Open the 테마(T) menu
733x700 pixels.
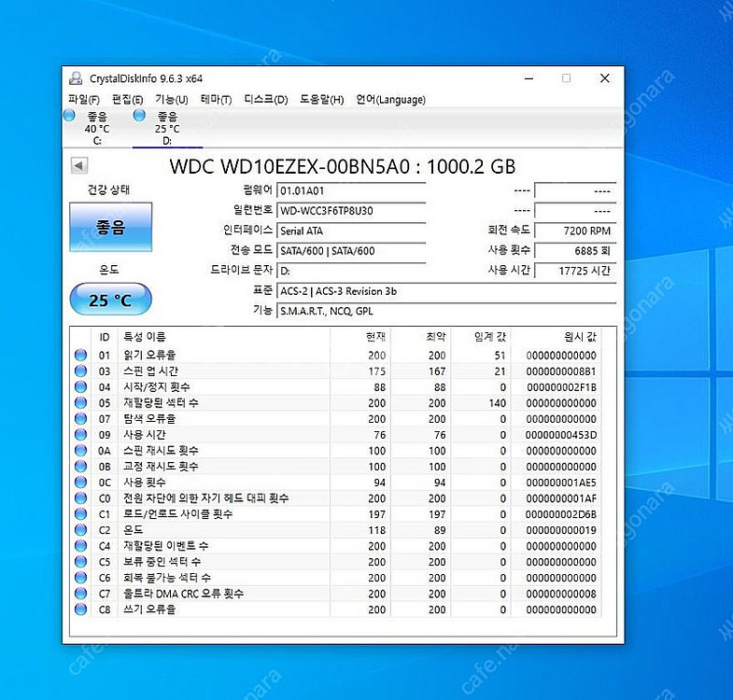pyautogui.click(x=216, y=99)
